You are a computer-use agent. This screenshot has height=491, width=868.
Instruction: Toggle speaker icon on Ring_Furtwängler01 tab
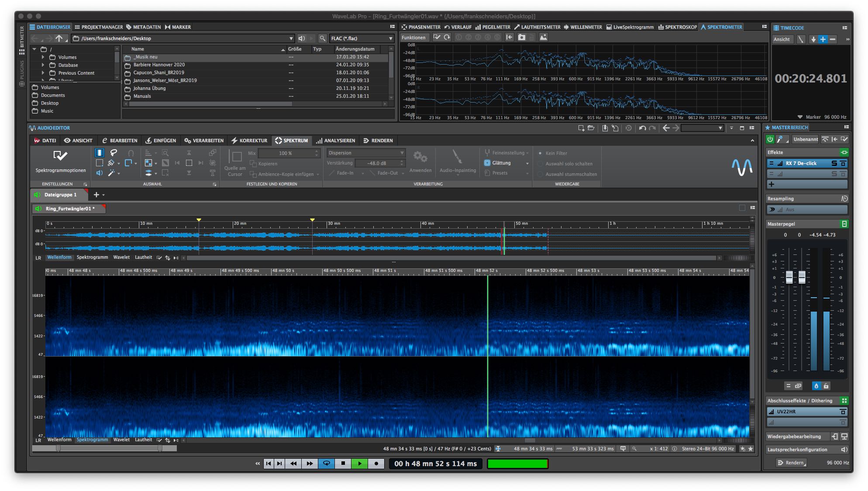tap(38, 209)
